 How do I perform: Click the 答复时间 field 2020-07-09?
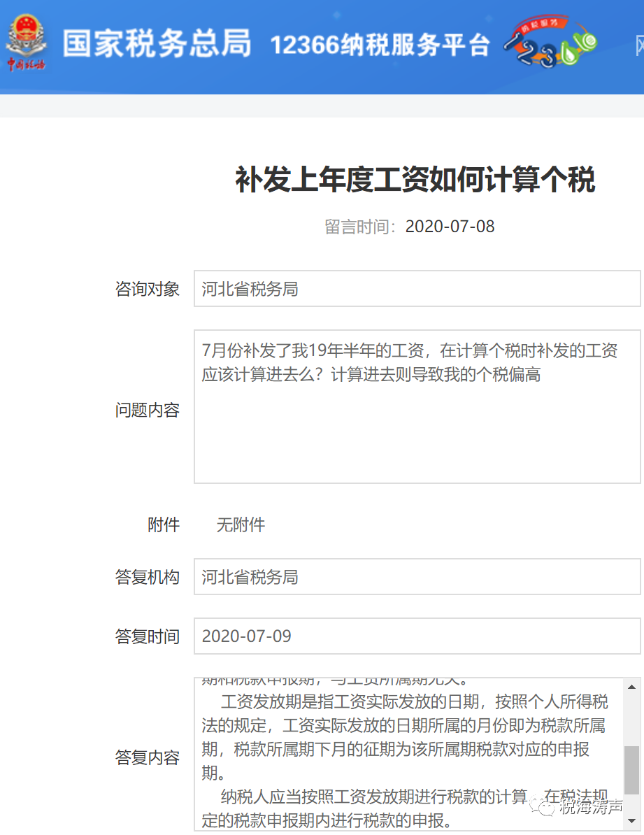(x=417, y=636)
